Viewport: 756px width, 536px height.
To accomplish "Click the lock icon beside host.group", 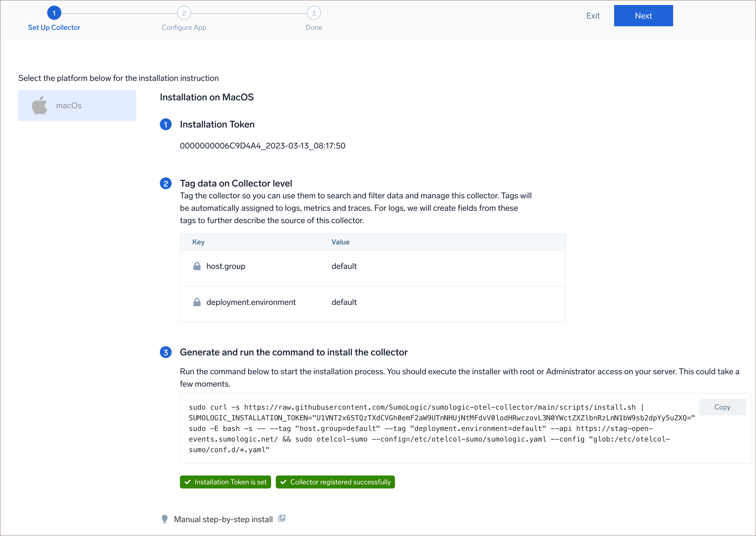I will pyautogui.click(x=197, y=266).
